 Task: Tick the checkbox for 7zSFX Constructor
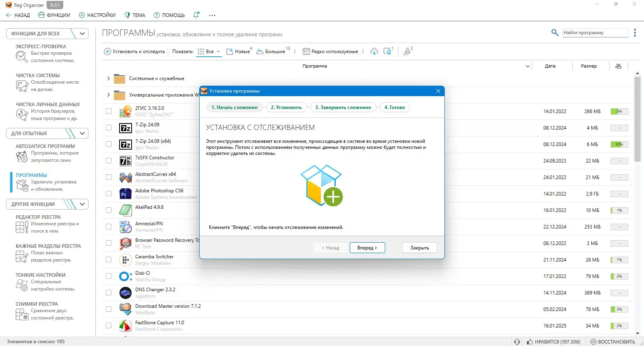(109, 161)
